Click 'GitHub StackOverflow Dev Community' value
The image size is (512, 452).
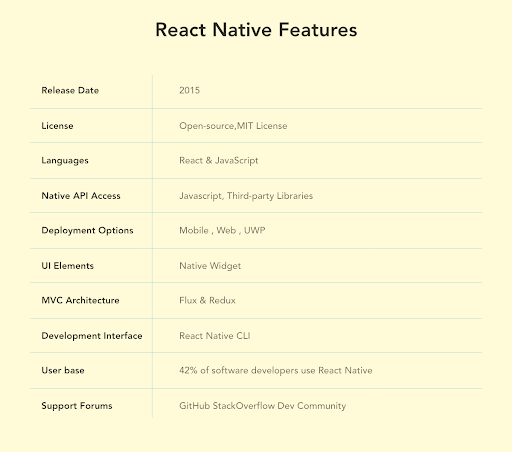pos(262,406)
